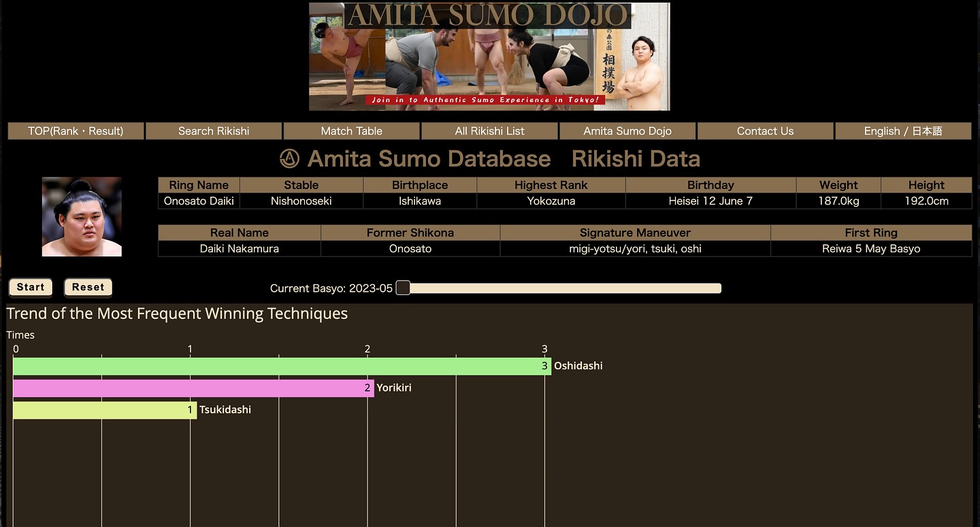
Task: Click the Trend of Winning Techniques heading
Action: point(177,313)
